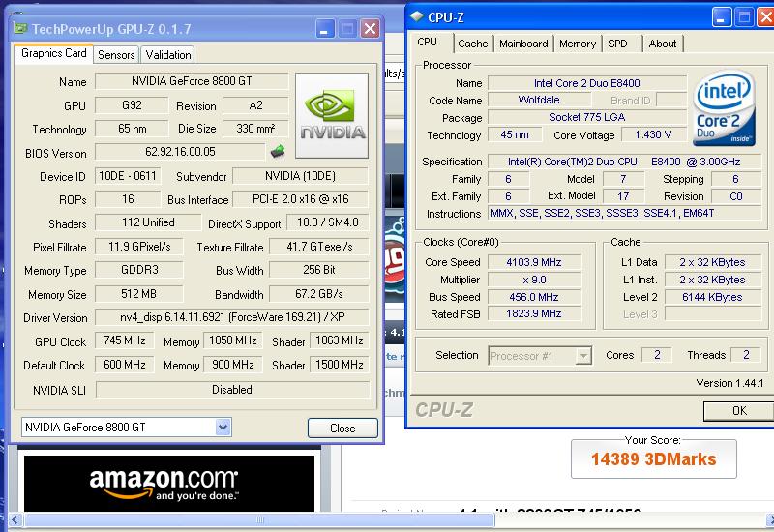774x532 pixels.
Task: Click the Bus Interface value PCI-E 2.0 x16
Action: click(300, 199)
